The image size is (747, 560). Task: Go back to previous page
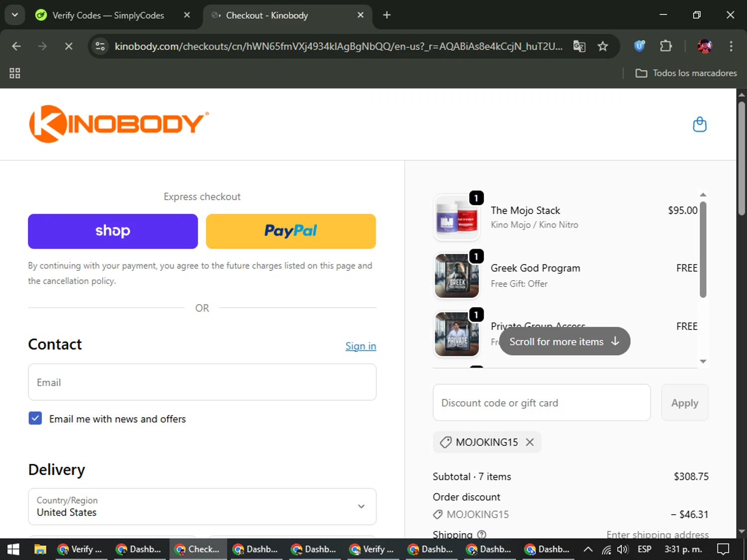16,46
